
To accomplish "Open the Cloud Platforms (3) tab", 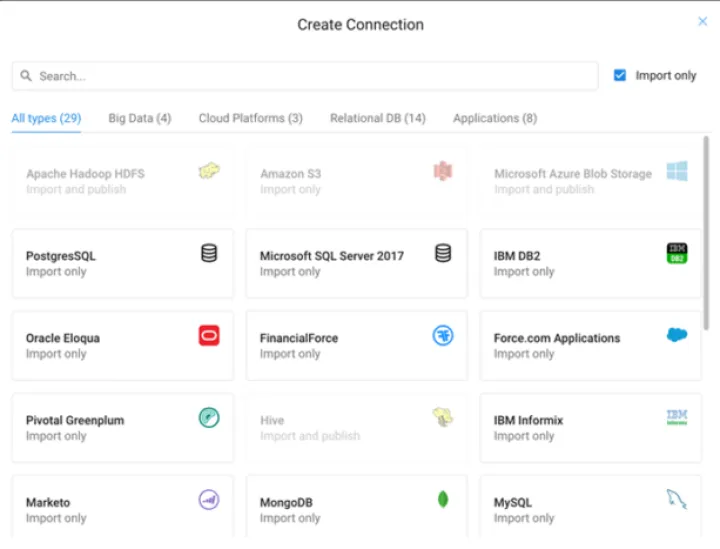I will (x=250, y=118).
